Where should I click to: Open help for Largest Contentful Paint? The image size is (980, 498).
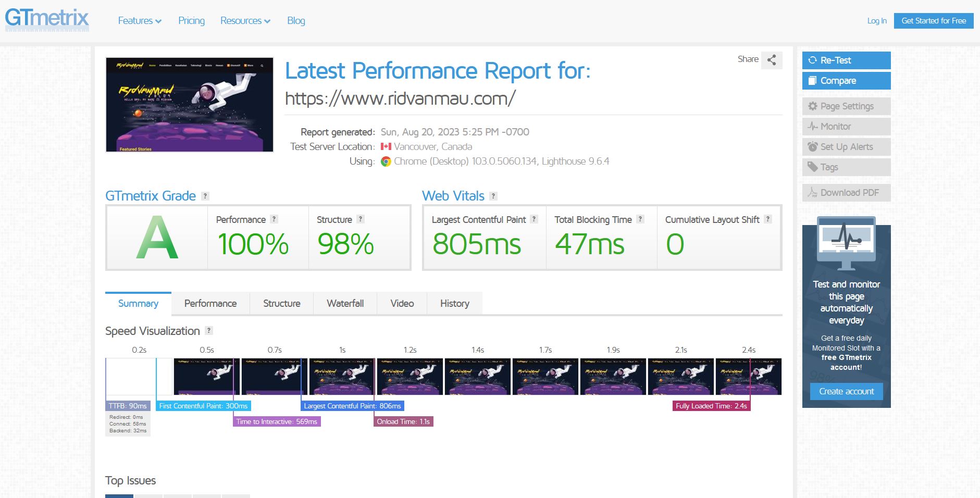pyautogui.click(x=534, y=219)
